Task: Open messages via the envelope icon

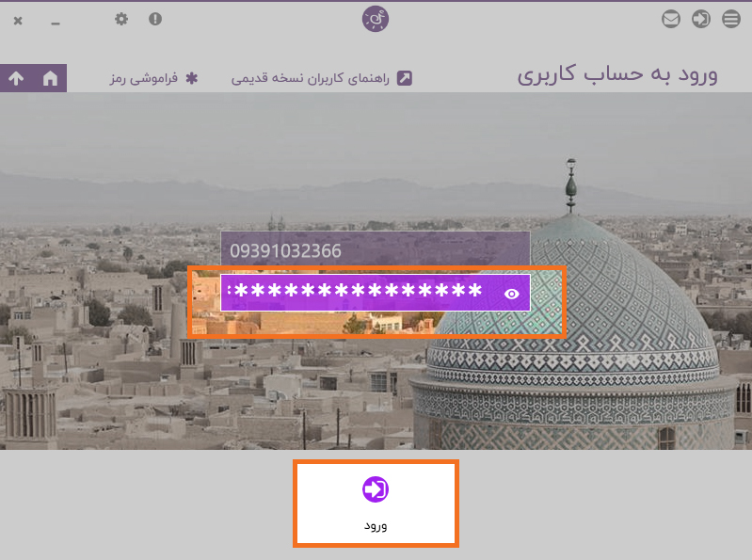Action: point(670,19)
